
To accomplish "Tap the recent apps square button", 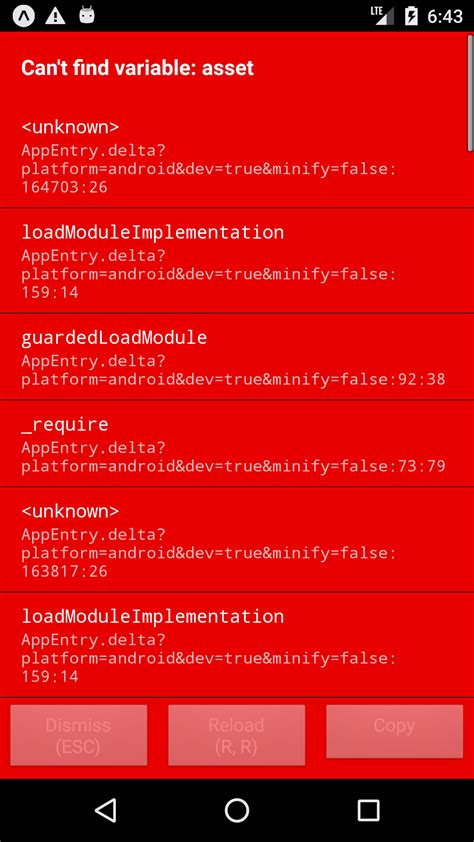I will [x=368, y=810].
